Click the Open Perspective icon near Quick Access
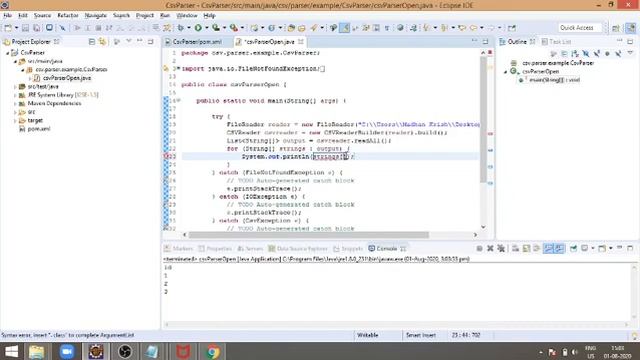640x360 pixels. [616, 28]
